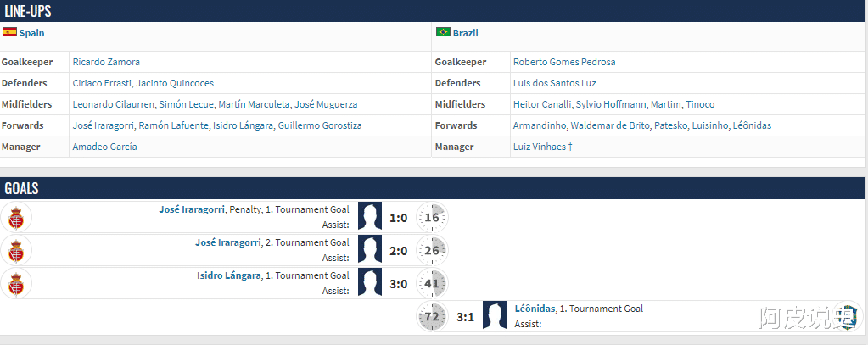Click club crest beside first Iraragorri goal
868x345 pixels.
coord(15,217)
